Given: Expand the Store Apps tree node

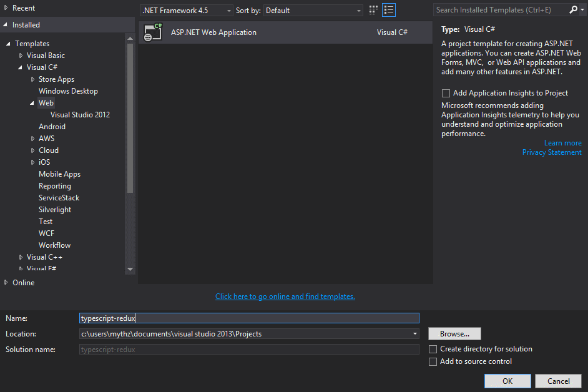Looking at the screenshot, I should pos(33,79).
